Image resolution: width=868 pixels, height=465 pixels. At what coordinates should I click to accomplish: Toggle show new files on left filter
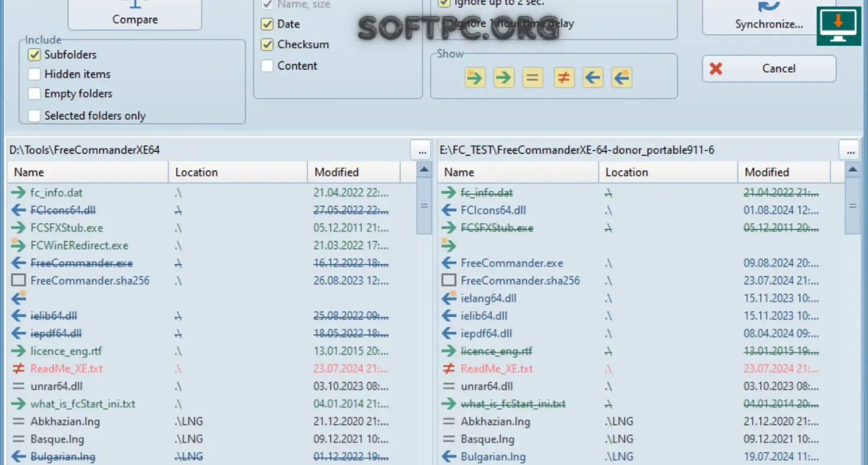click(x=475, y=77)
